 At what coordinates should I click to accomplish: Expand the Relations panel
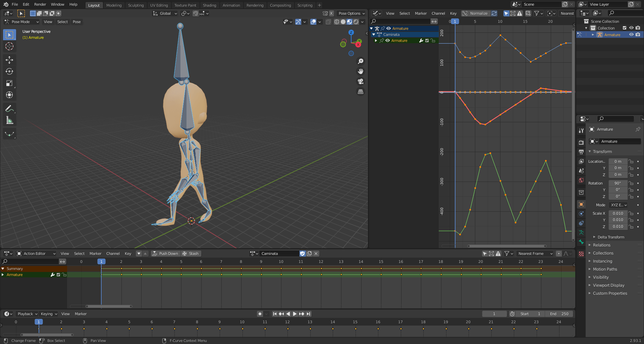click(x=601, y=245)
